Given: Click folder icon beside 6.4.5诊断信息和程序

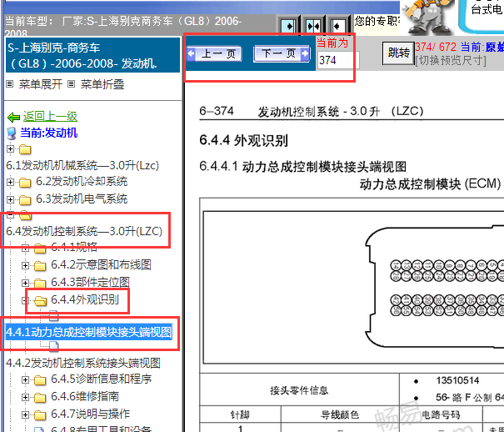Looking at the screenshot, I should click(x=40, y=380).
